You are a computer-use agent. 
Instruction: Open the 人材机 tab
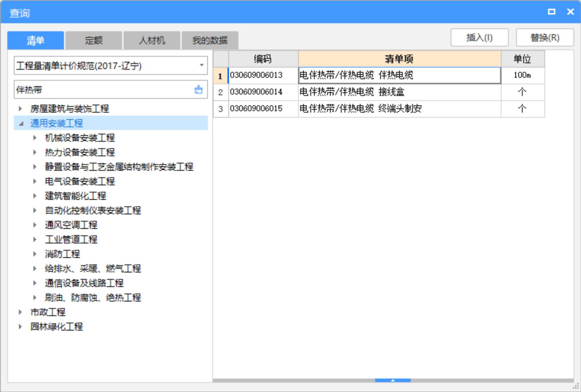point(152,40)
